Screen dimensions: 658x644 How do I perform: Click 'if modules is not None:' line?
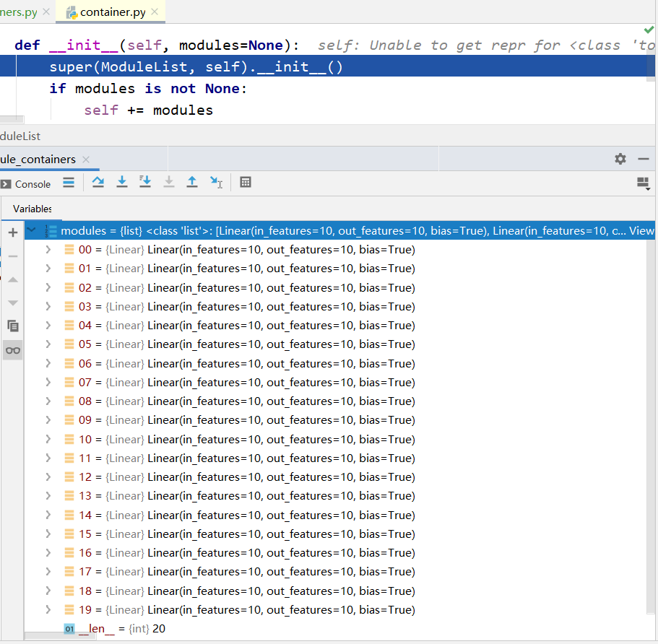tap(149, 89)
